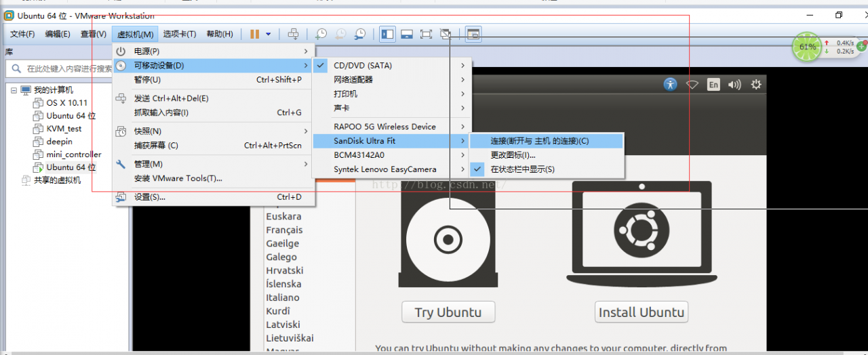Click the Install Ubuntu button

tap(641, 312)
